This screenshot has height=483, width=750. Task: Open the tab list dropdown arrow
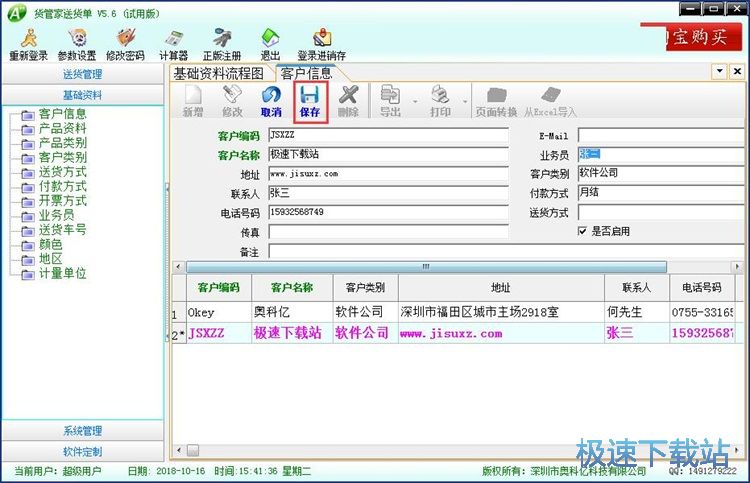(x=720, y=71)
